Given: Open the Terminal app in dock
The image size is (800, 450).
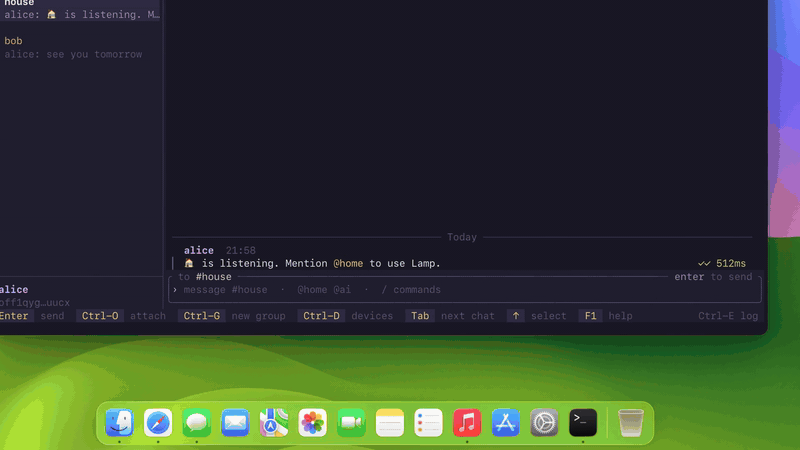Looking at the screenshot, I should click(583, 422).
